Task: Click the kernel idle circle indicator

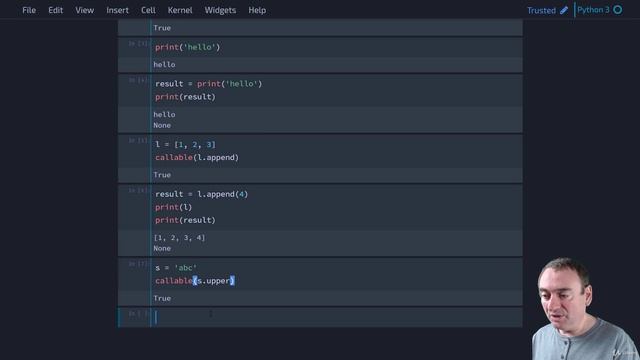Action: (x=618, y=10)
